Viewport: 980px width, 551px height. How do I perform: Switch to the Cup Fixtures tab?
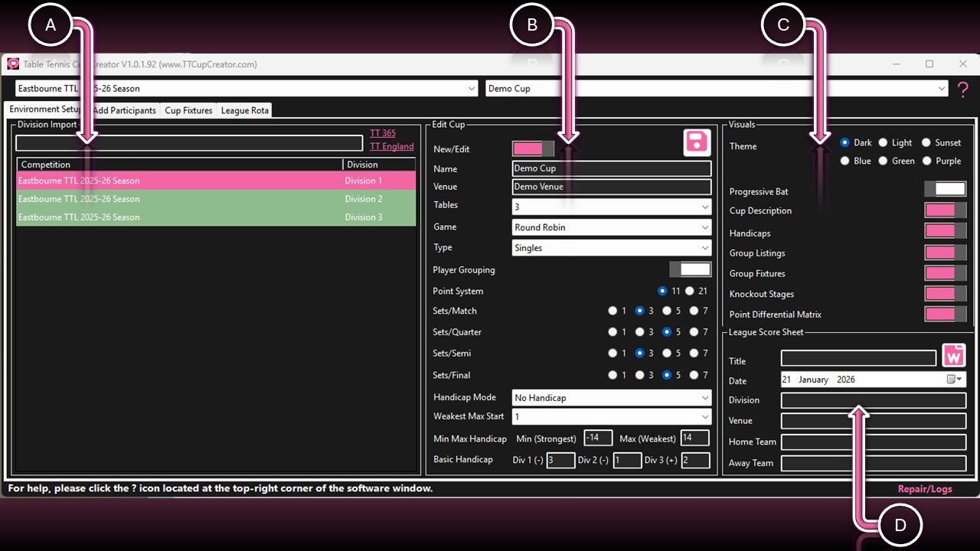pyautogui.click(x=188, y=110)
